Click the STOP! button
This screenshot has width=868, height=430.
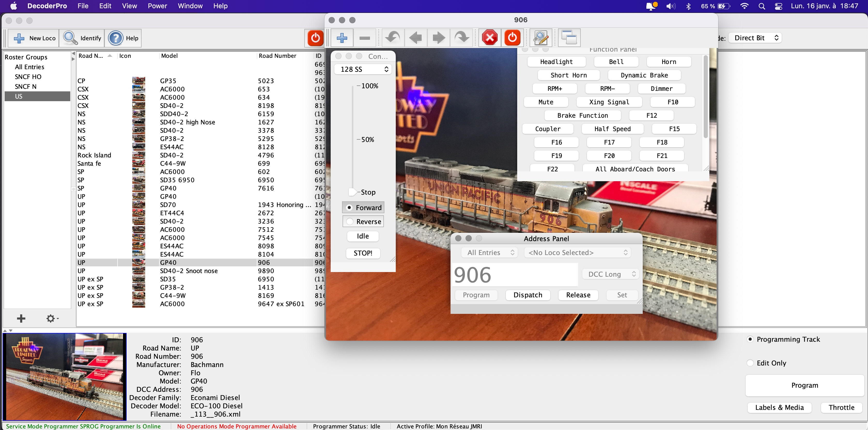[x=362, y=253]
